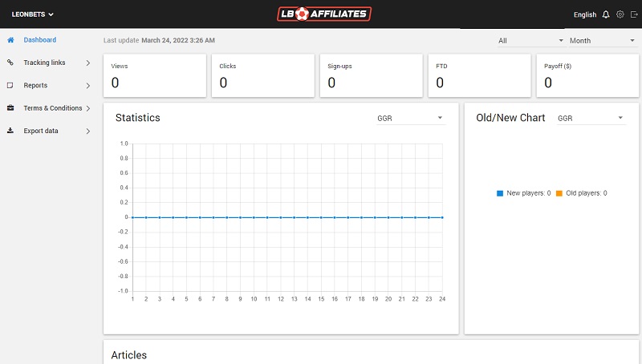Image resolution: width=642 pixels, height=364 pixels.
Task: Click the New players: 0 label
Action: coord(529,193)
